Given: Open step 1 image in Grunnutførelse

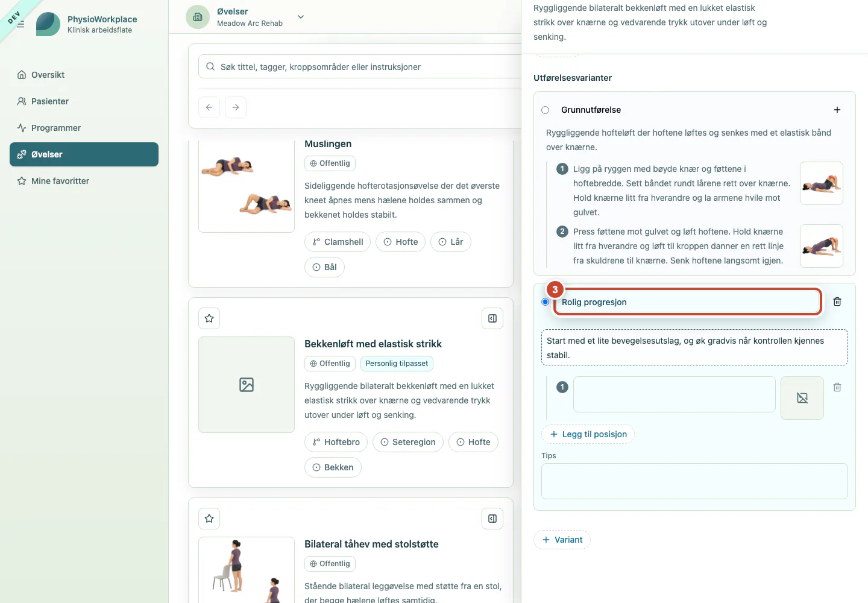Looking at the screenshot, I should [x=822, y=183].
